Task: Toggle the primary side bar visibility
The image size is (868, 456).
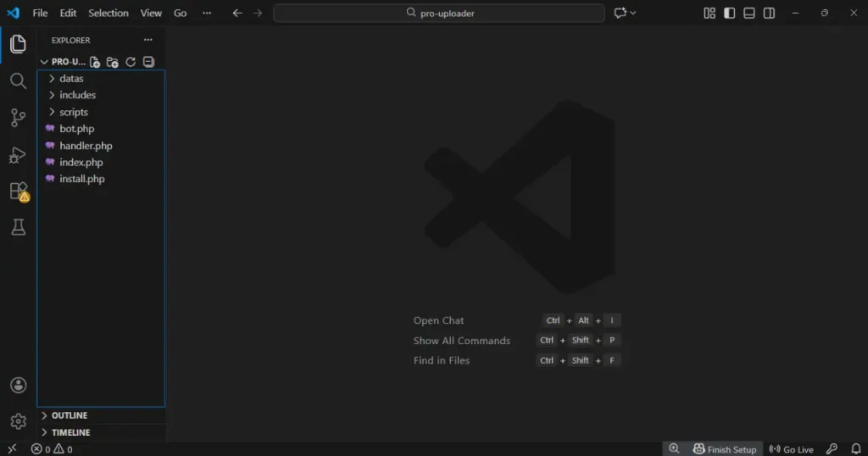Action: 729,13
